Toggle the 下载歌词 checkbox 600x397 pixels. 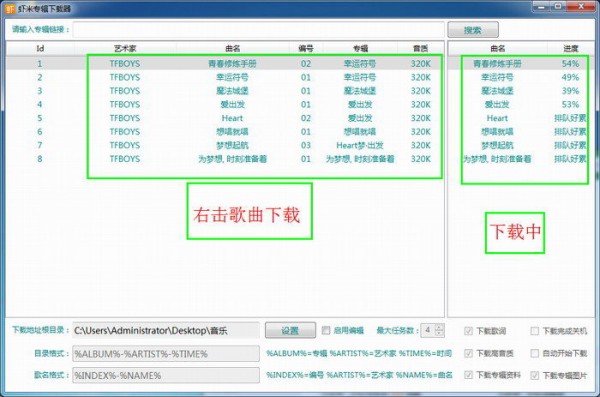click(x=468, y=331)
